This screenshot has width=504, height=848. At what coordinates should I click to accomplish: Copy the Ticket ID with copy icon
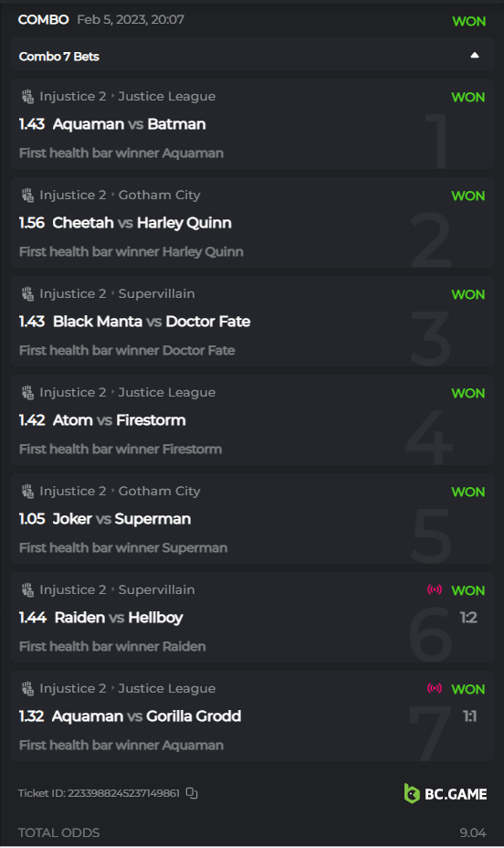pos(192,793)
